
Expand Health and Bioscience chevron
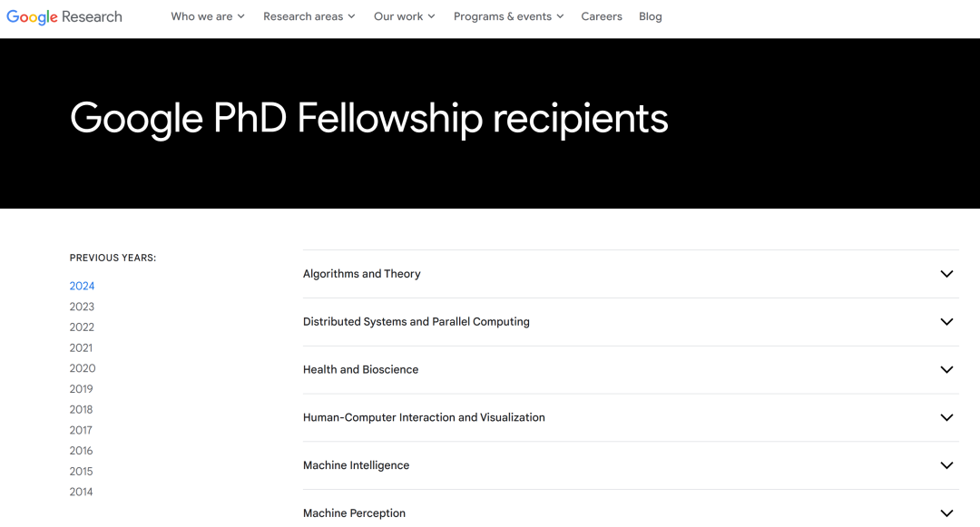[x=946, y=370]
